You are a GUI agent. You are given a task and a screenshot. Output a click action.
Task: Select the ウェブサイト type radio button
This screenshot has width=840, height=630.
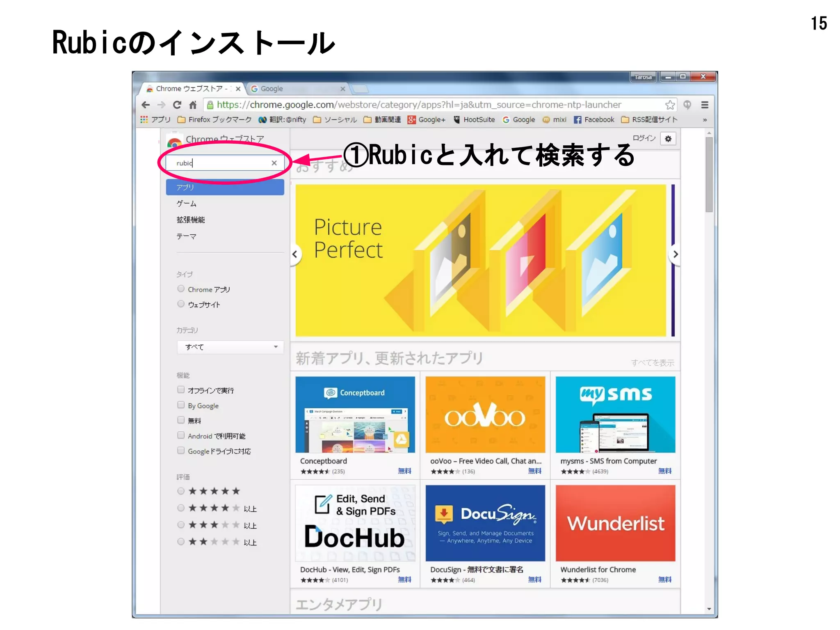click(181, 304)
